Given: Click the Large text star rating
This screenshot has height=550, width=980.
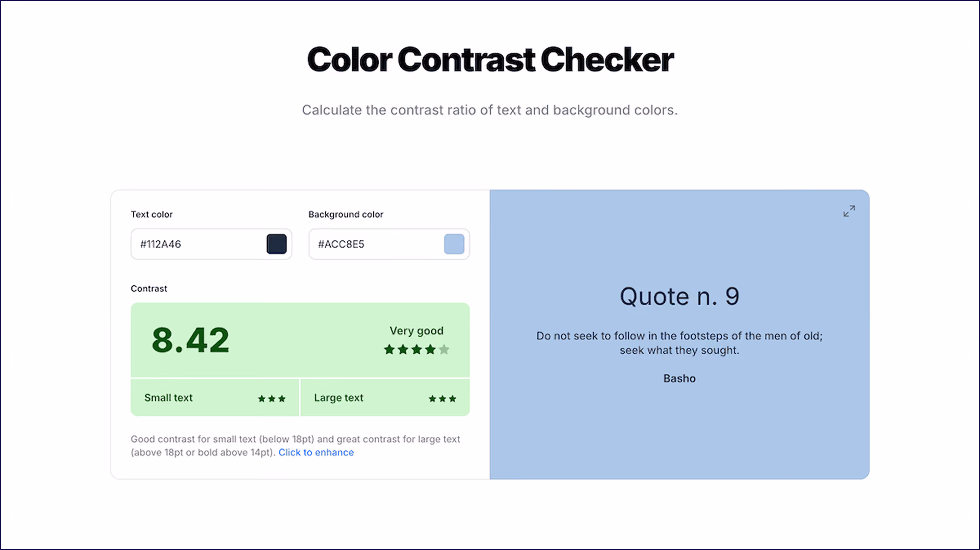Looking at the screenshot, I should 442,398.
